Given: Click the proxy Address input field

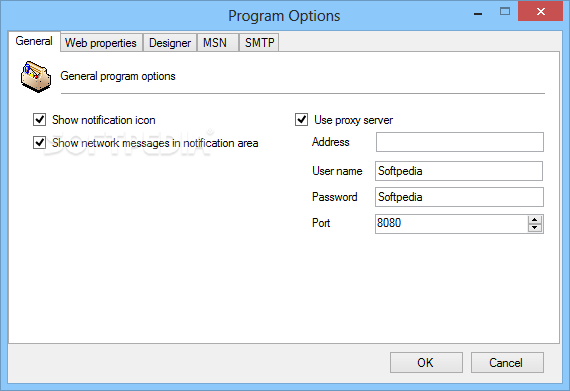Looking at the screenshot, I should pos(460,142).
